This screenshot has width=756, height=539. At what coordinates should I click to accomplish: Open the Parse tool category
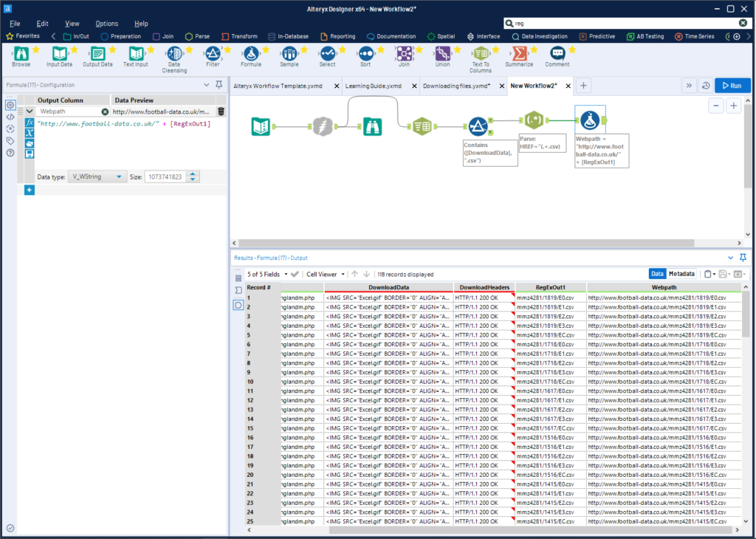[x=196, y=35]
